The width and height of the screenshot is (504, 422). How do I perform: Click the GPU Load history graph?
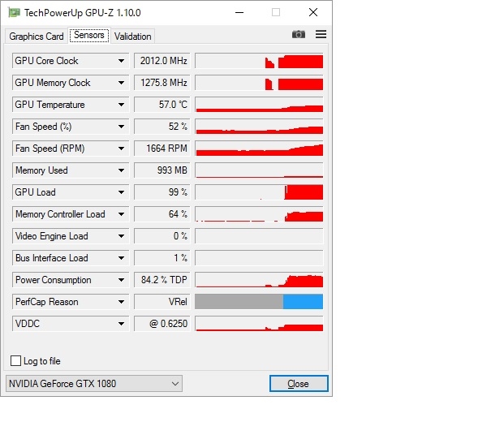pyautogui.click(x=259, y=192)
